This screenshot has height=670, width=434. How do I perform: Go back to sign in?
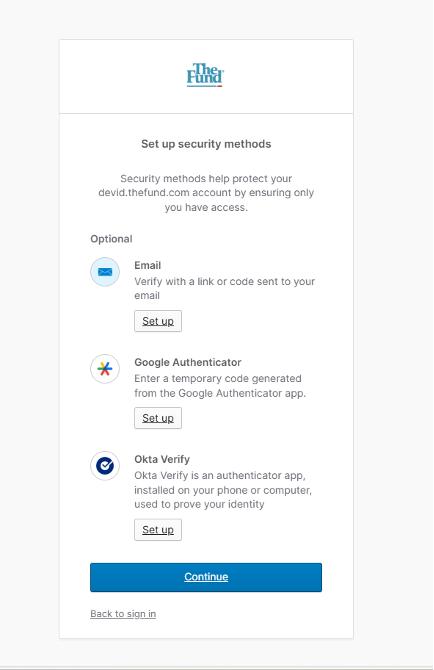[123, 614]
